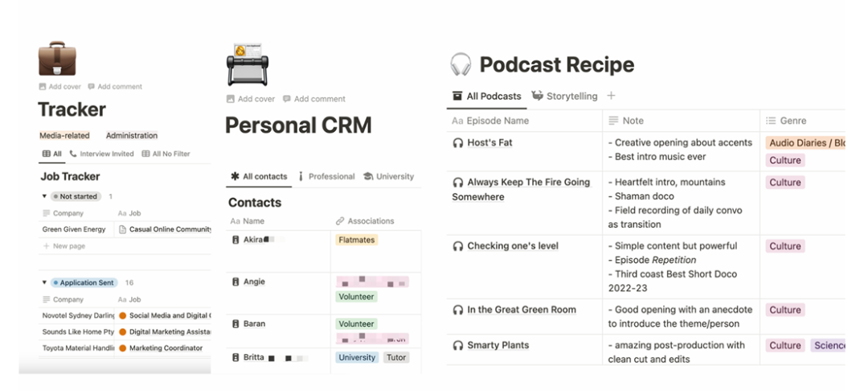
Task: Click Add cover on the Tracker page
Action: (59, 86)
